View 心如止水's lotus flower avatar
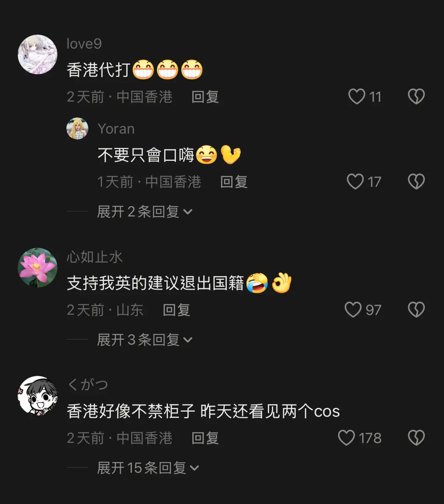Screen dimensions: 444x504 click(38, 268)
